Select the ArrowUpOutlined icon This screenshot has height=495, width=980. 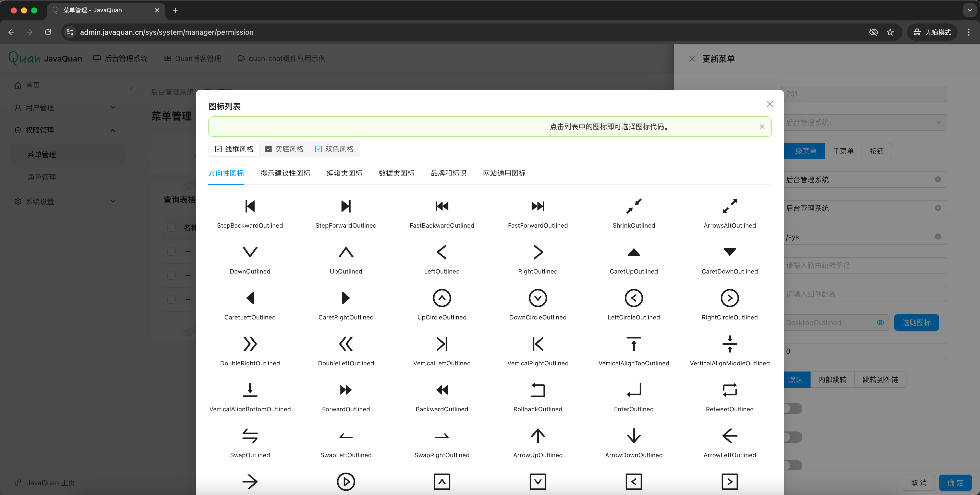537,436
